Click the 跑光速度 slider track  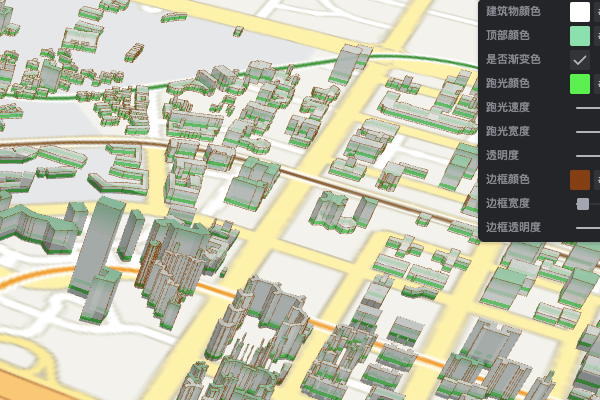(588, 107)
